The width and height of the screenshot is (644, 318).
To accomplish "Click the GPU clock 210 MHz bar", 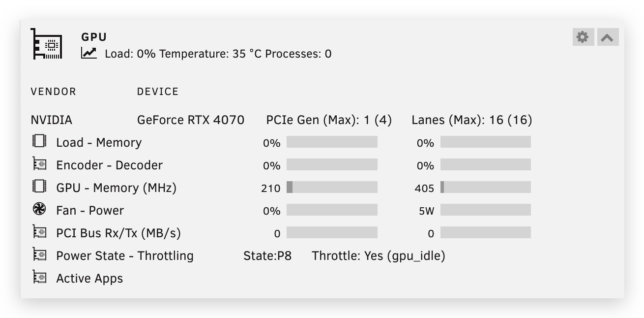I will [x=332, y=188].
